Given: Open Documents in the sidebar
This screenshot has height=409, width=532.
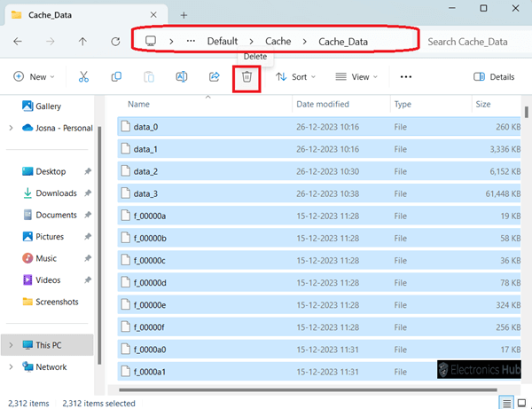Looking at the screenshot, I should point(50,215).
